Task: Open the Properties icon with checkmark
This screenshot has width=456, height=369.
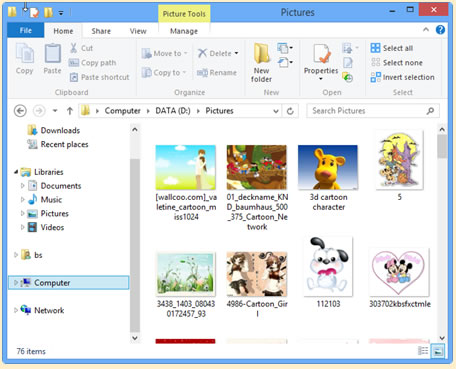Action: click(x=321, y=54)
